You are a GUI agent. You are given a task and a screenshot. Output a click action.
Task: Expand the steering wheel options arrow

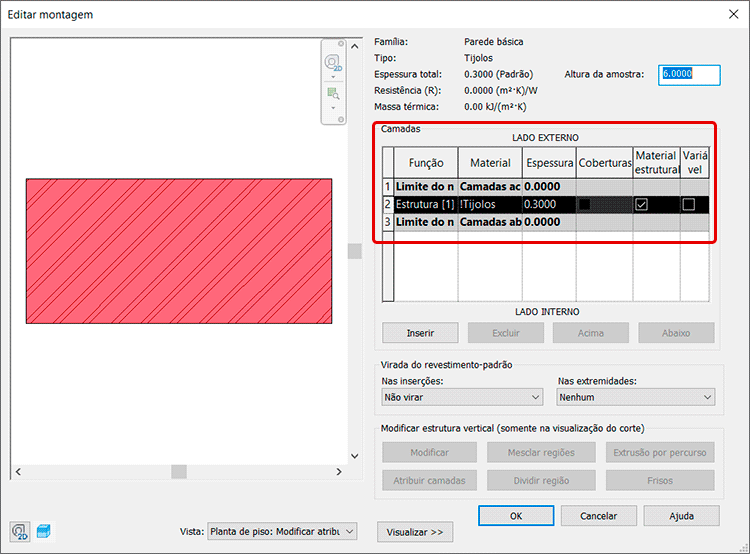point(333,77)
